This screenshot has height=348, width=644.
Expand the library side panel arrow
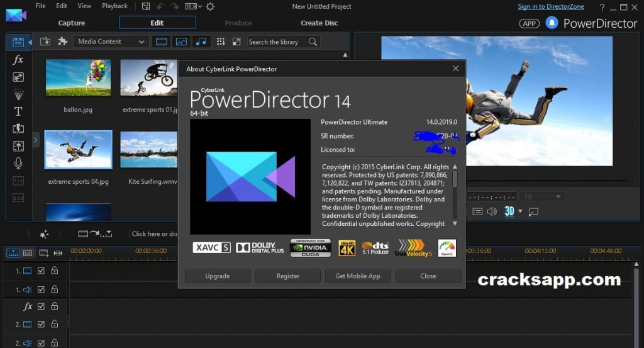coord(35,140)
